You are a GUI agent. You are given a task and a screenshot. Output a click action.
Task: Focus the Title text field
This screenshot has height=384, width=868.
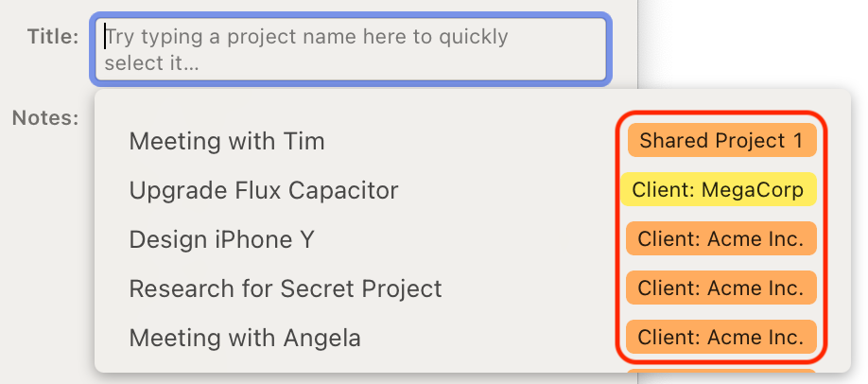pos(350,49)
